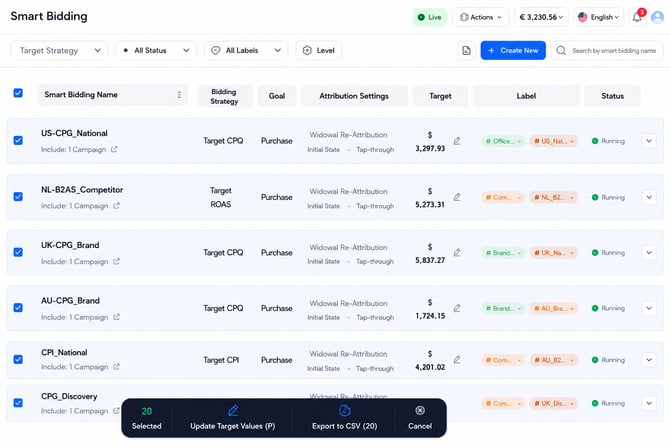Edit target value for NL-B2AS_Competitor
This screenshot has width=670, height=448.
point(457,197)
